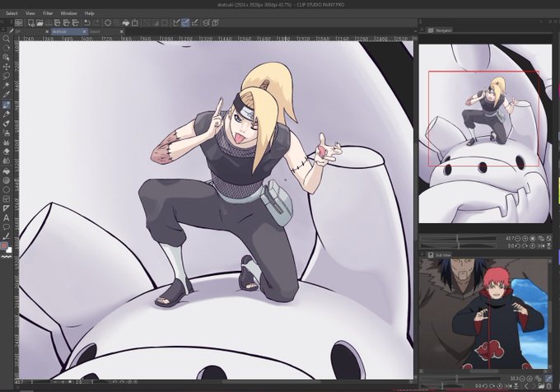Select the Navigator panel tab
This screenshot has width=560, height=392.
click(x=441, y=30)
